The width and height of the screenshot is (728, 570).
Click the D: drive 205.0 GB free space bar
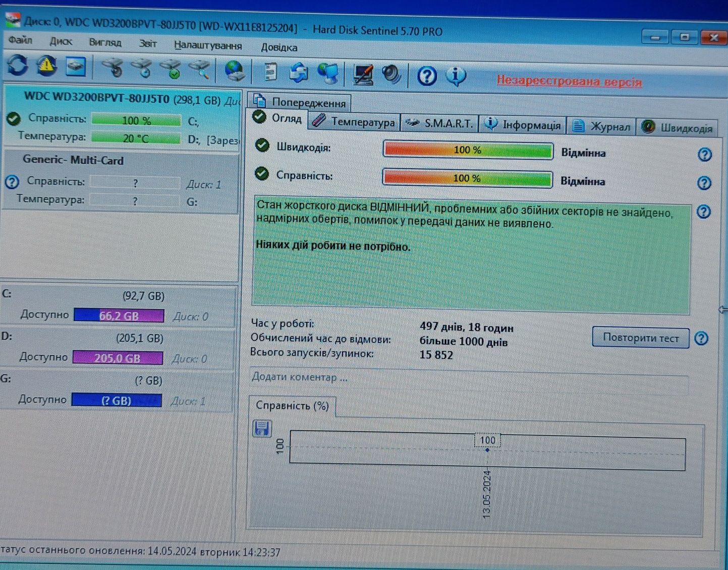(x=118, y=357)
